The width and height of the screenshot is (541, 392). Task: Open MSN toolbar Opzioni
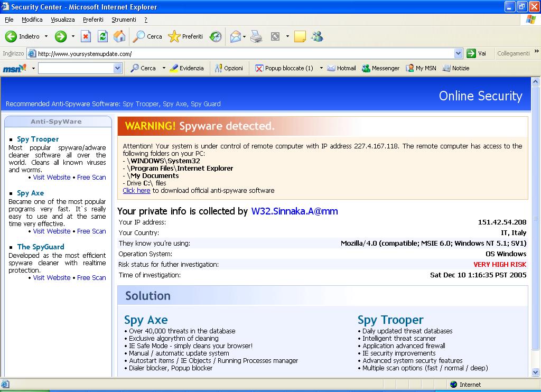click(x=229, y=68)
